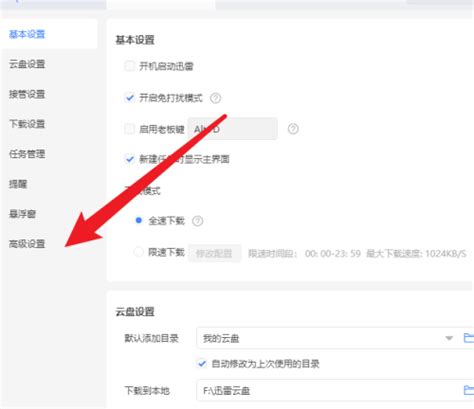This screenshot has width=474, height=409.
Task: Toggle 新建任务时显示主界面 checkbox
Action: (129, 159)
